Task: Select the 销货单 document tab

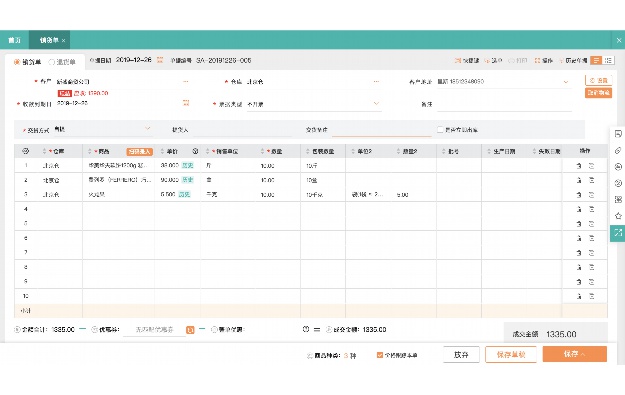Action: point(49,40)
